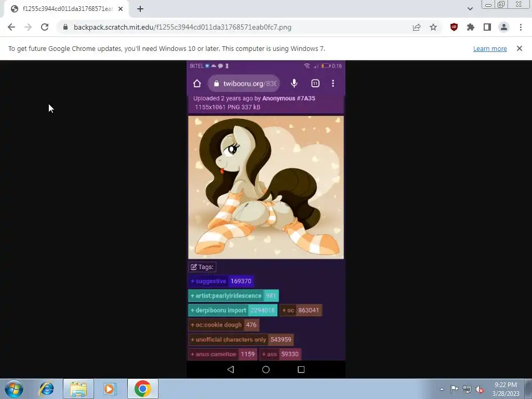View site information via lock icon
This screenshot has height=399, width=532.
65,27
